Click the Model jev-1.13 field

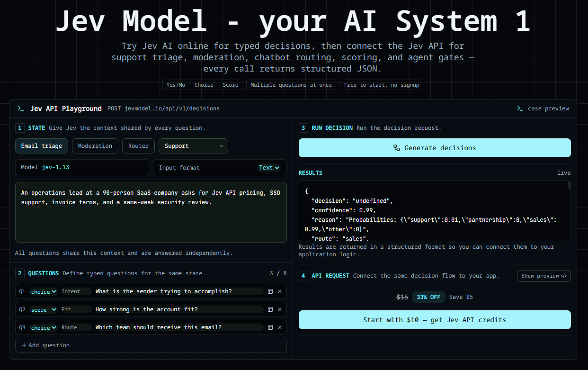(x=82, y=168)
